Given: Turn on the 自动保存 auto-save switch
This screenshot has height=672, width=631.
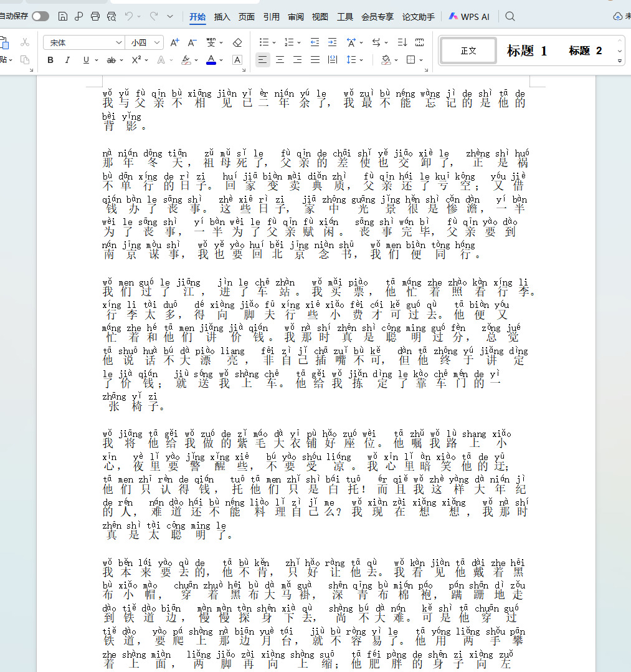Looking at the screenshot, I should pyautogui.click(x=40, y=16).
